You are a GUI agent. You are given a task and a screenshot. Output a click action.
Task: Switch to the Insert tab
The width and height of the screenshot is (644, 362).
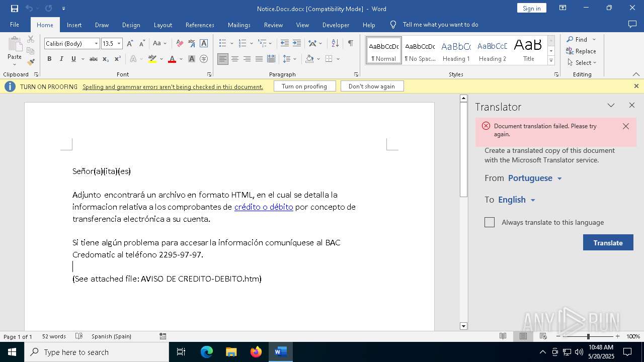(74, 25)
